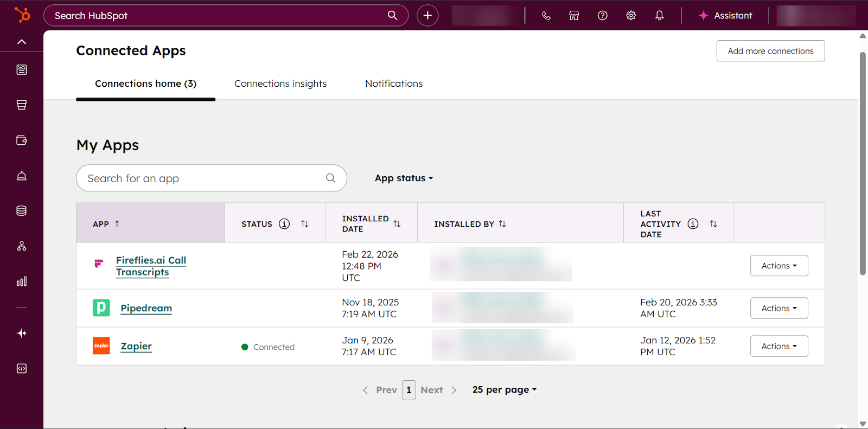
Task: Click the Zapier app logo icon
Action: [101, 345]
